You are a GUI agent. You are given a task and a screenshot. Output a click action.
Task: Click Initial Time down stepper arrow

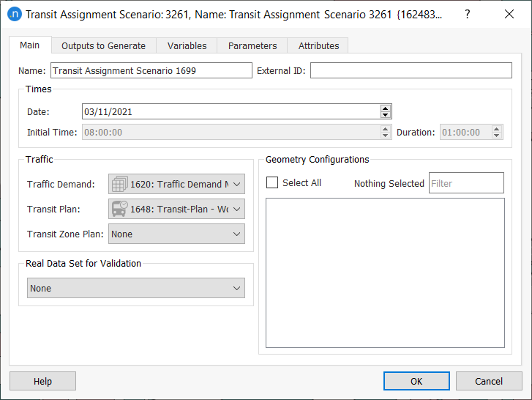pyautogui.click(x=385, y=135)
